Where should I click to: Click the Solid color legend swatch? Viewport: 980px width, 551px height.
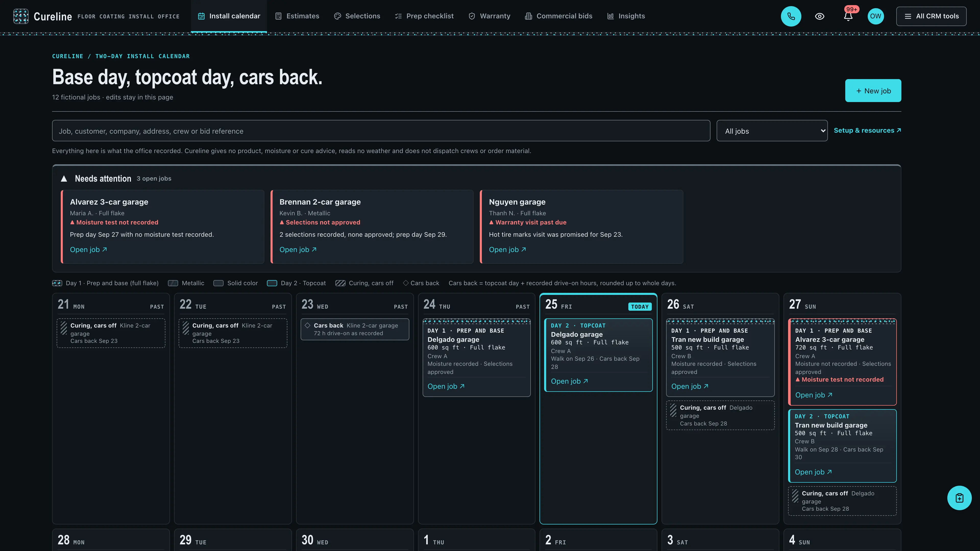pyautogui.click(x=218, y=283)
